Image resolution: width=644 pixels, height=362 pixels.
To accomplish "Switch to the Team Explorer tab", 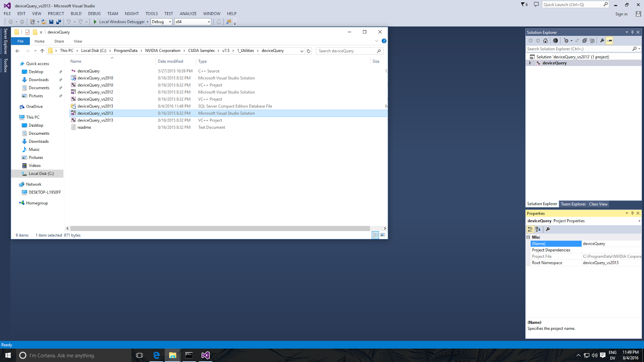I will [x=573, y=204].
